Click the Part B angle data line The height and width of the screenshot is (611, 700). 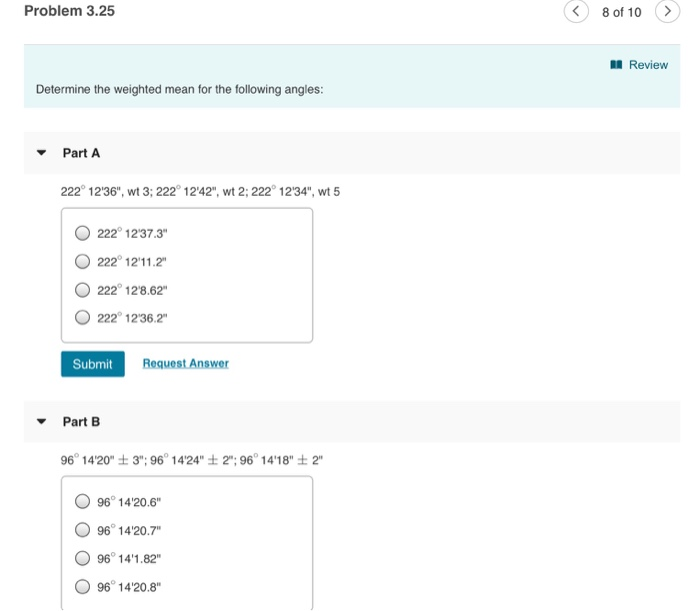192,460
